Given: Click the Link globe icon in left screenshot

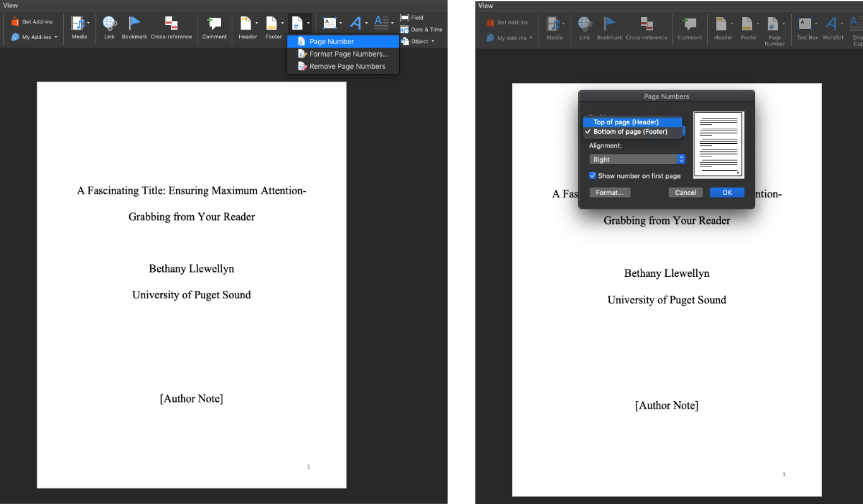Looking at the screenshot, I should 109,23.
